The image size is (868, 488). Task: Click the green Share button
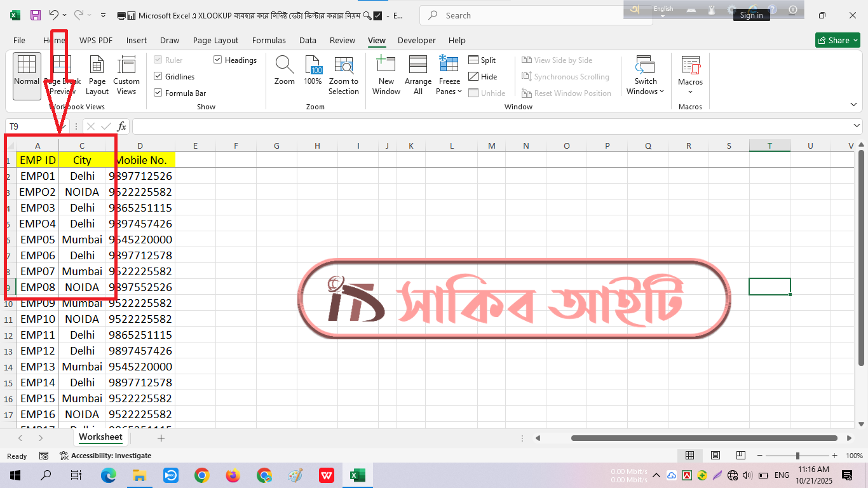click(x=837, y=40)
